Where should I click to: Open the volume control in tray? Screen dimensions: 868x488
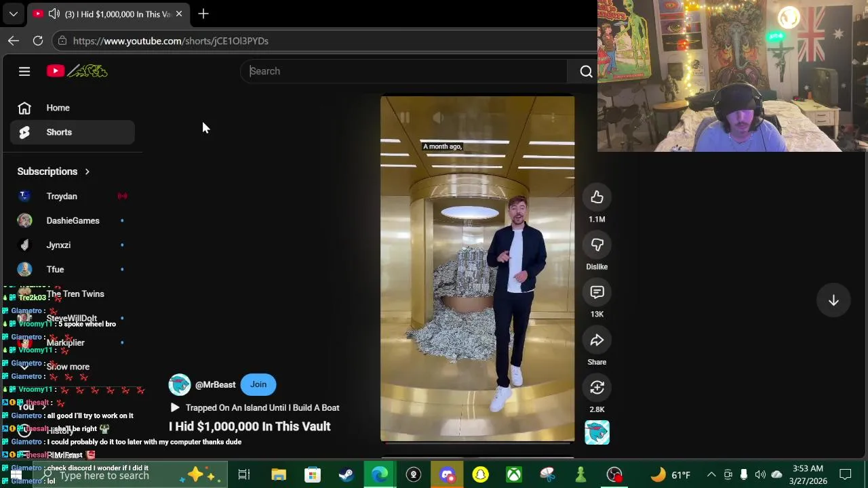760,475
